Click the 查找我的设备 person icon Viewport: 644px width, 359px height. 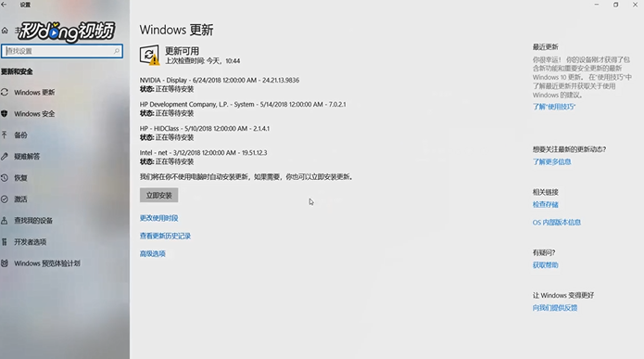[x=5, y=221]
